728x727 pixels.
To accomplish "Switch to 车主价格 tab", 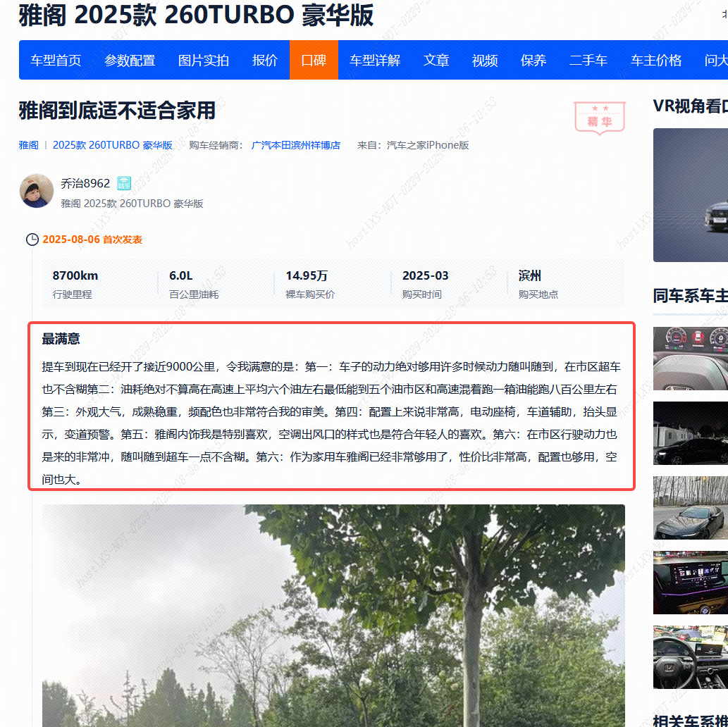I will (656, 61).
